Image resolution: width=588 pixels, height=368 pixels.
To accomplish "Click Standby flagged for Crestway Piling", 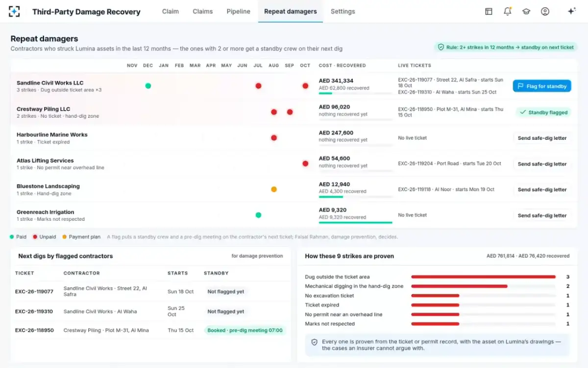I will 543,112.
